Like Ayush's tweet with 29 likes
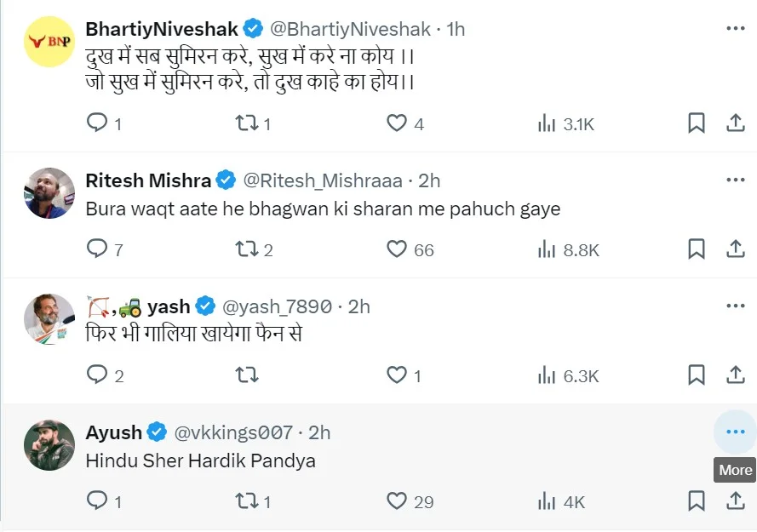 point(398,501)
